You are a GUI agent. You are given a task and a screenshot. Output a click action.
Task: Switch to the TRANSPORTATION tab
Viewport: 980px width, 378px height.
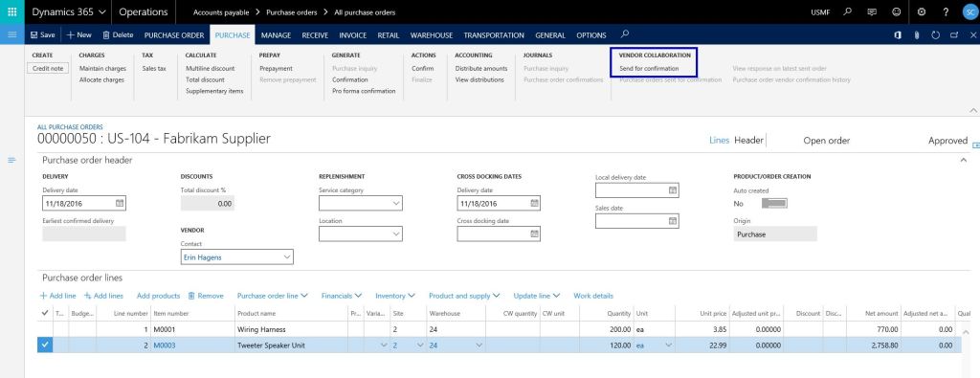click(494, 35)
